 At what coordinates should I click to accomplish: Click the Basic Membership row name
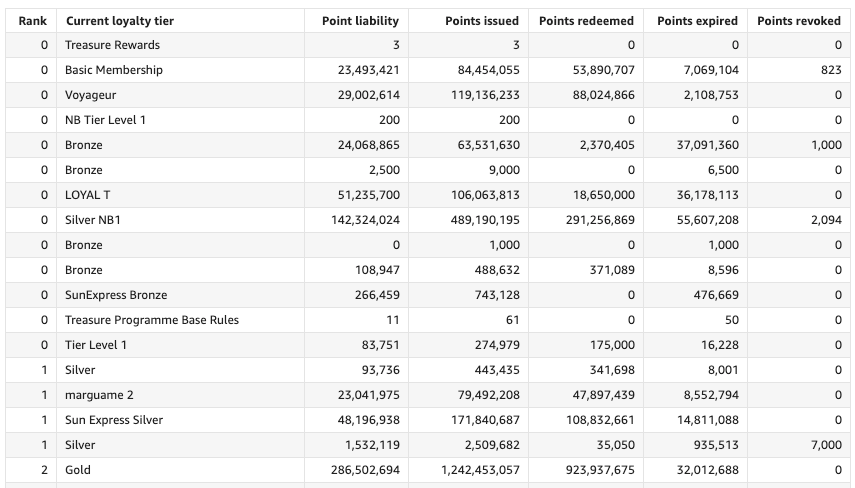[x=113, y=70]
